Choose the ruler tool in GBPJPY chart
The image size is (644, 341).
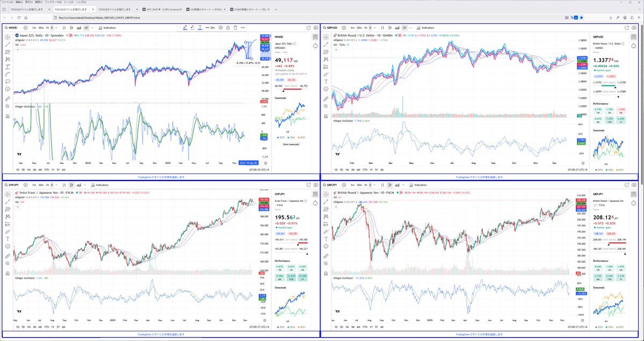click(x=327, y=256)
